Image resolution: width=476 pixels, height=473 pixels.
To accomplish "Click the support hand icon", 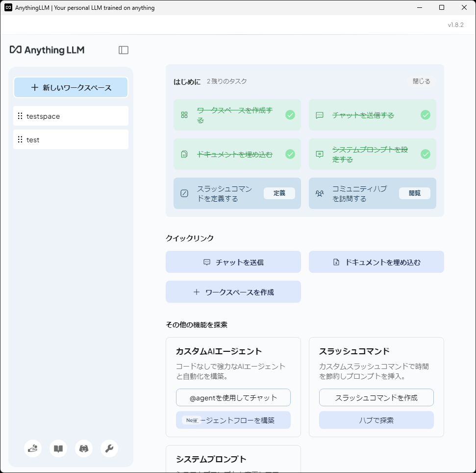I will 32,448.
